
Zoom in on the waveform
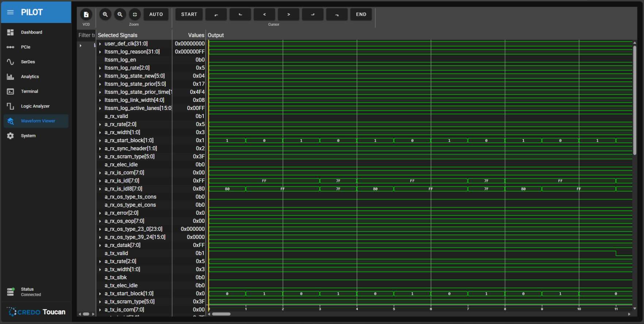pyautogui.click(x=105, y=15)
